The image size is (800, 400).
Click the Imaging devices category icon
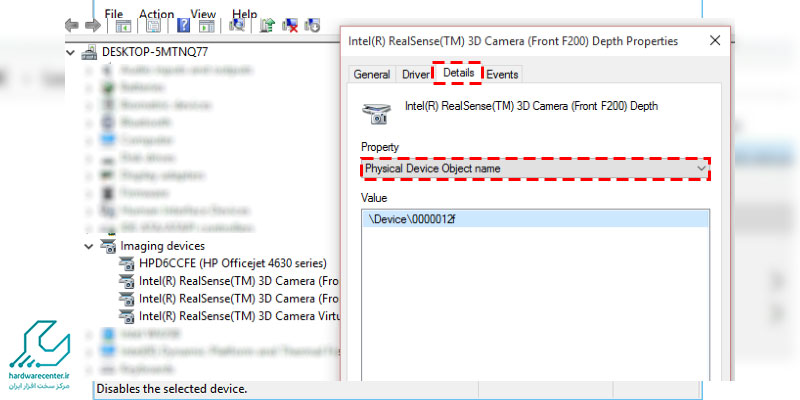[108, 246]
